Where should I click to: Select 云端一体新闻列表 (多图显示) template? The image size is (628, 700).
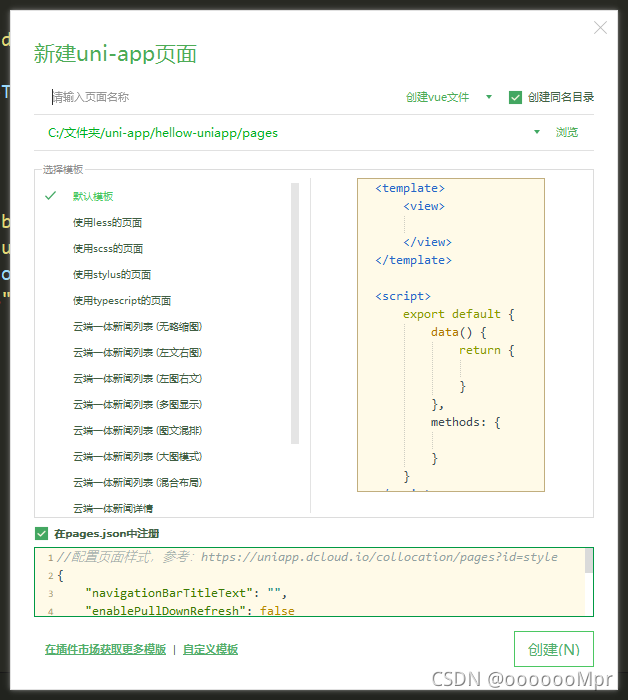pos(137,404)
